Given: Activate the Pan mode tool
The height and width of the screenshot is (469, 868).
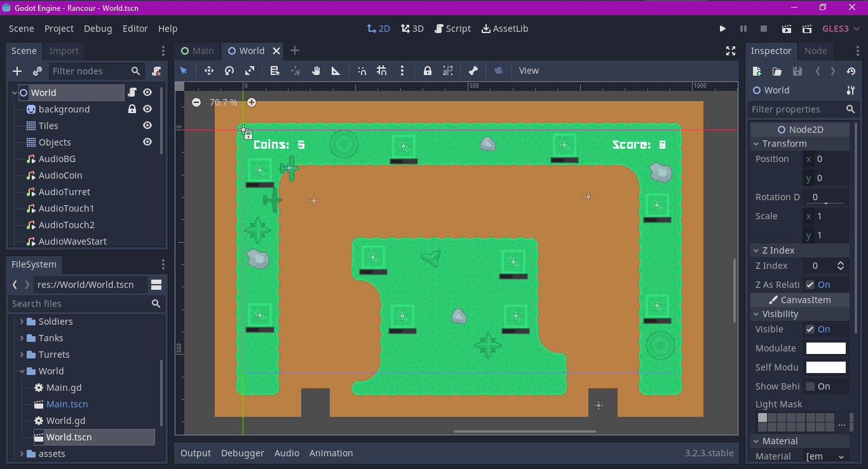Looking at the screenshot, I should pyautogui.click(x=316, y=71).
